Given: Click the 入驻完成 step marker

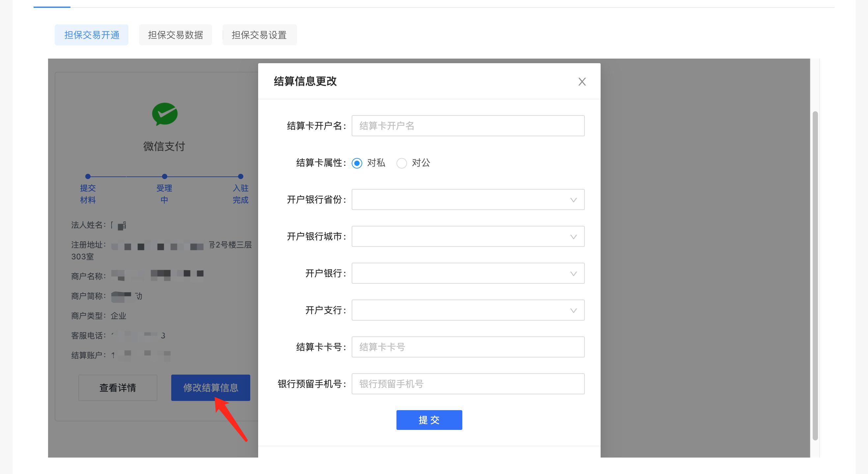Looking at the screenshot, I should pyautogui.click(x=241, y=176).
